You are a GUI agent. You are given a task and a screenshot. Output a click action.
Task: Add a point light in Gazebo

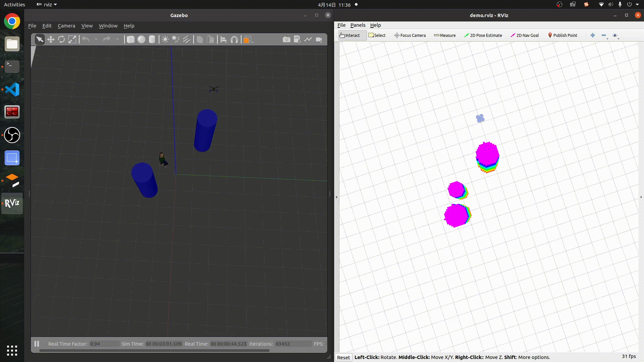(165, 40)
